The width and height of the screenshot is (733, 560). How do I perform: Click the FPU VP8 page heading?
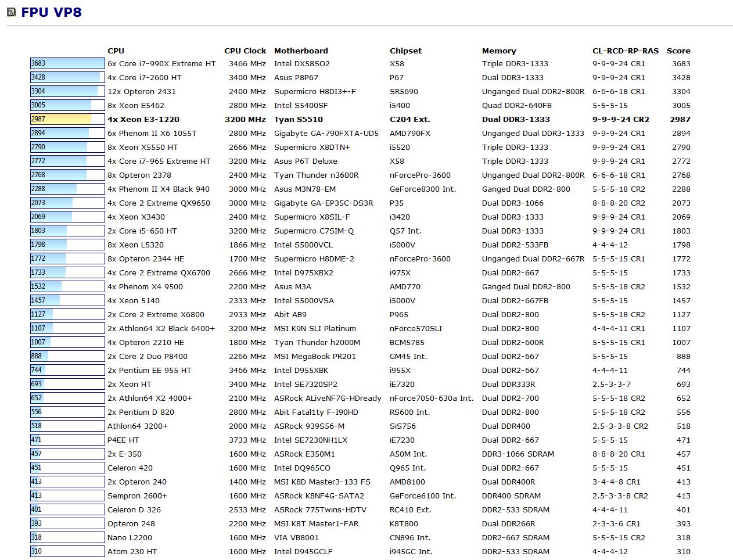click(x=51, y=12)
